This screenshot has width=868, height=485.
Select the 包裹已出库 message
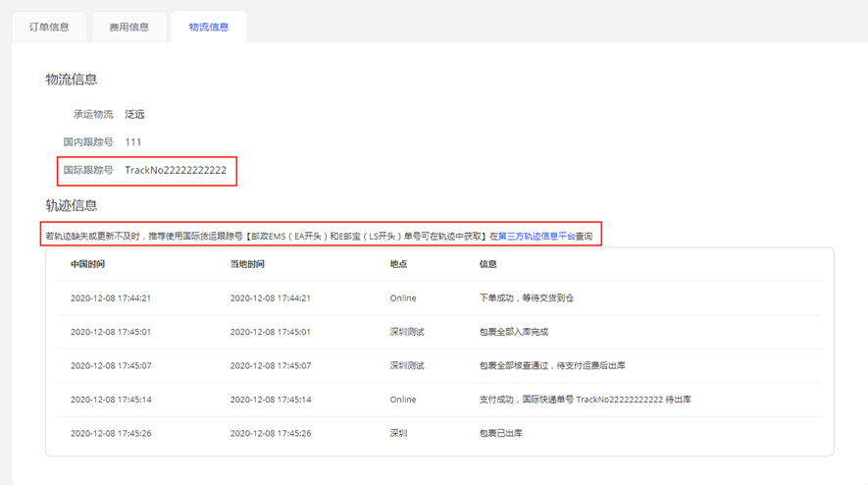(x=500, y=433)
